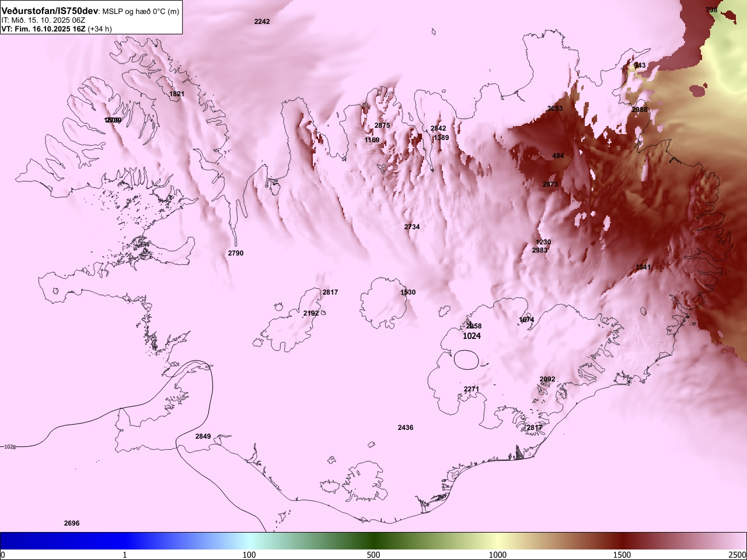Click the 1000 tick on the color scale
The width and height of the screenshot is (747, 560).
coord(498,555)
